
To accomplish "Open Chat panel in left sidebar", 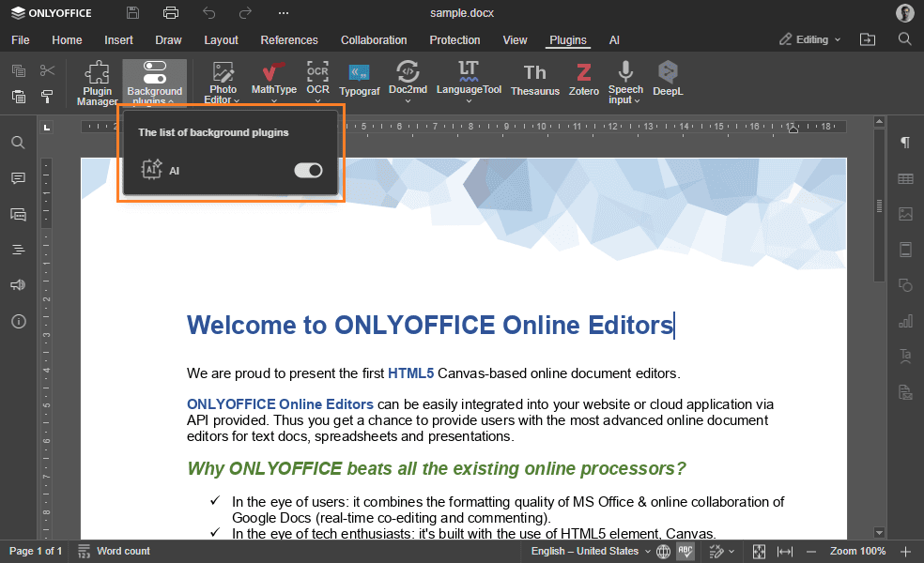I will [18, 214].
